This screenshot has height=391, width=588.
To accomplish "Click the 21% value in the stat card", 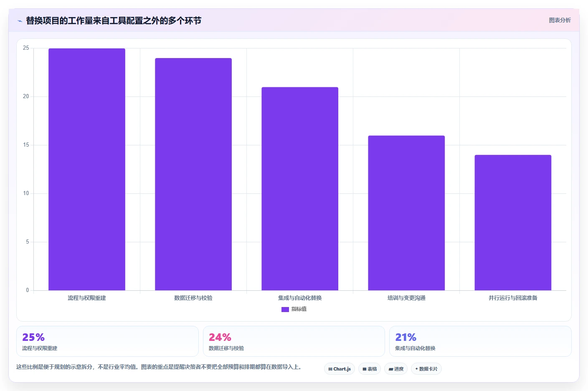I will [x=406, y=337].
